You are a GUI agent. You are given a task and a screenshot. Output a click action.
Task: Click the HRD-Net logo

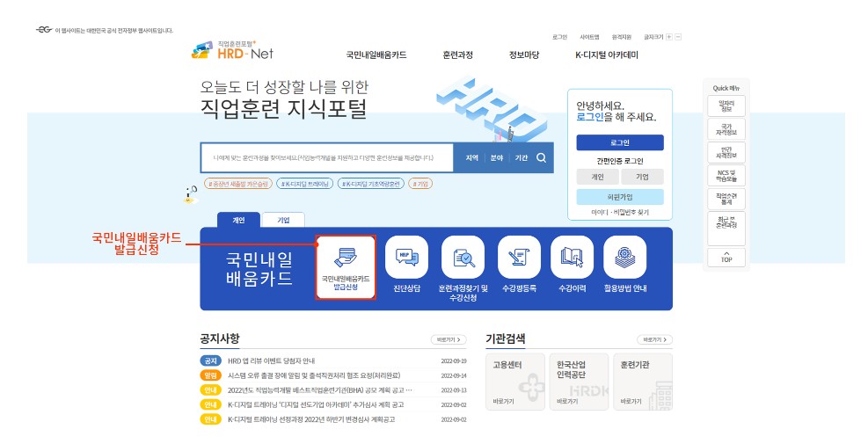(232, 50)
